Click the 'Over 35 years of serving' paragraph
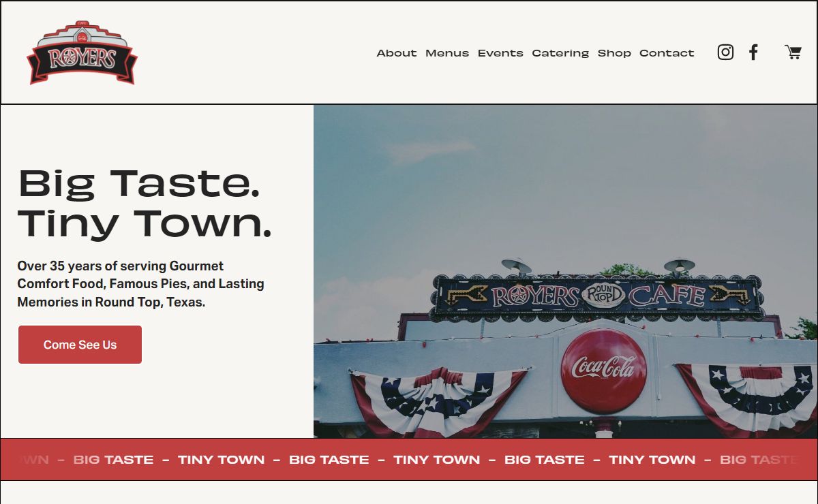The width and height of the screenshot is (818, 504). coord(141,284)
